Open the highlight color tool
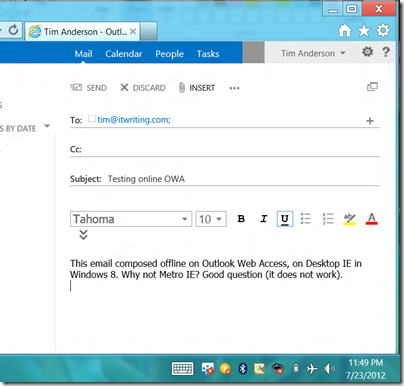This screenshot has height=386, width=404. click(x=350, y=219)
